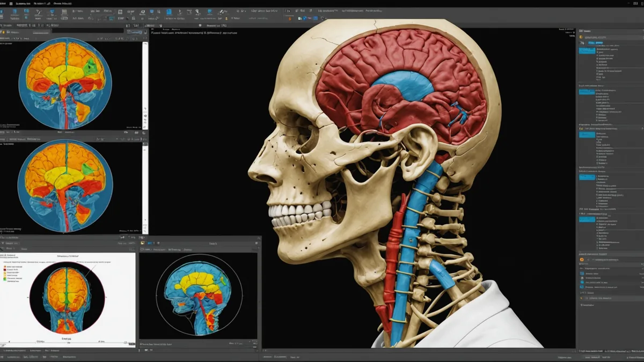
Task: Click the yellow icon in the bottom-center panel header
Action: (143, 243)
